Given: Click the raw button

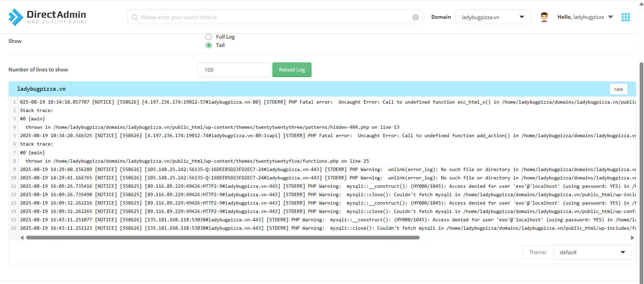Looking at the screenshot, I should (x=618, y=89).
